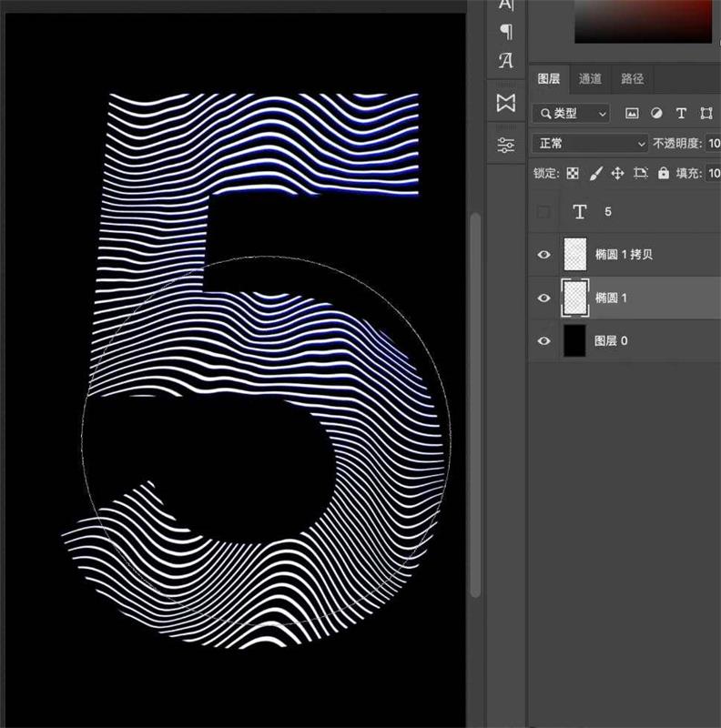Open the Paragraph panel icon
This screenshot has height=728, width=721.
pos(506,32)
